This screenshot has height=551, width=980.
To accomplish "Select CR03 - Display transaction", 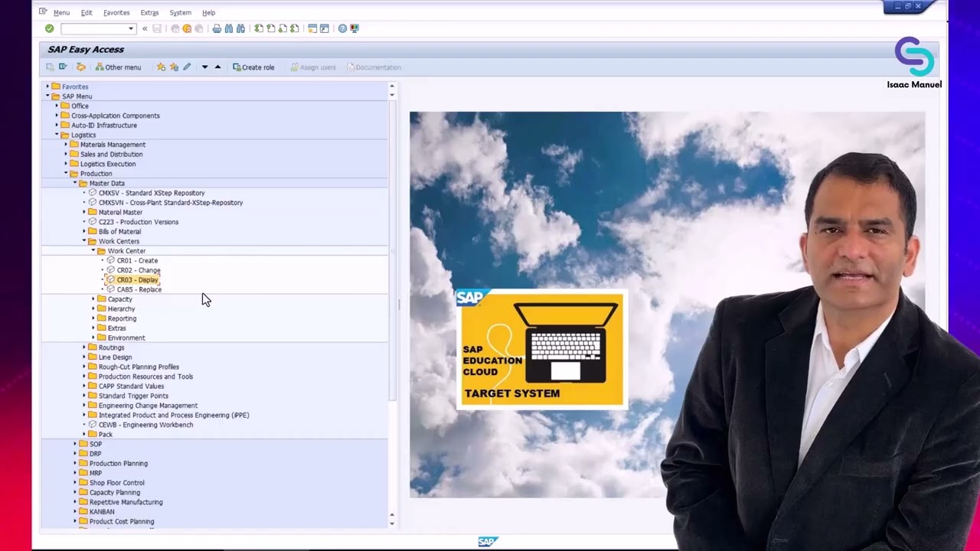I will [137, 280].
